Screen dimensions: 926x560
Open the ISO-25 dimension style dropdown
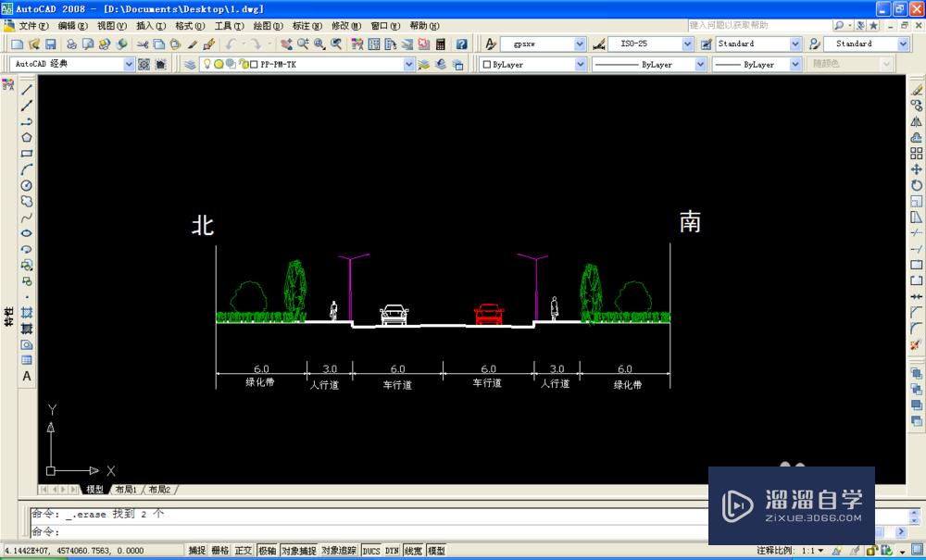coord(687,44)
